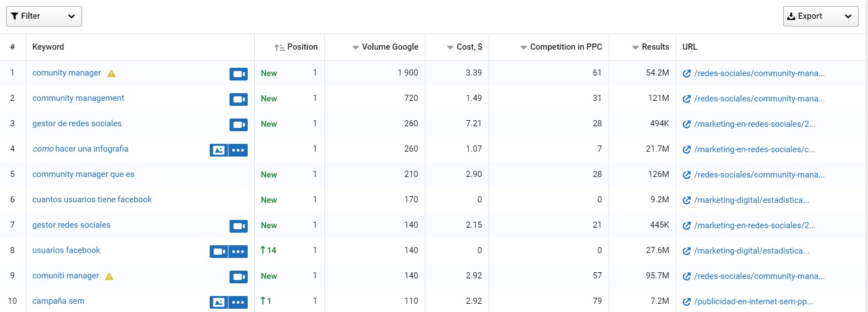Open more options dots for campaña sem

pos(238,302)
